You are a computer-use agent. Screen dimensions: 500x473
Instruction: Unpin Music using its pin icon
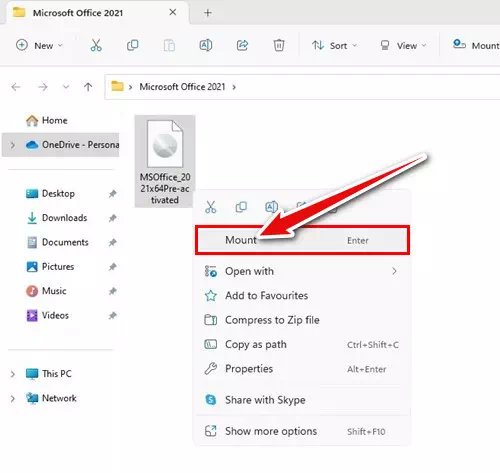coord(112,291)
